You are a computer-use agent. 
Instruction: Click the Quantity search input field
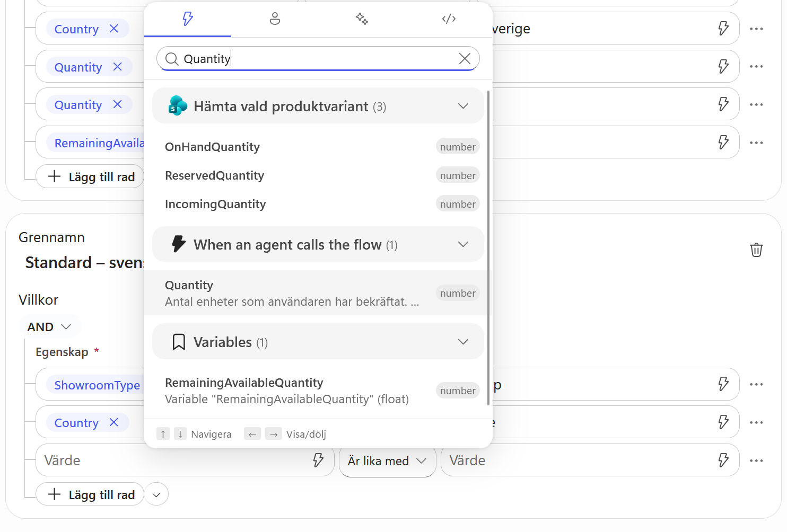[318, 59]
